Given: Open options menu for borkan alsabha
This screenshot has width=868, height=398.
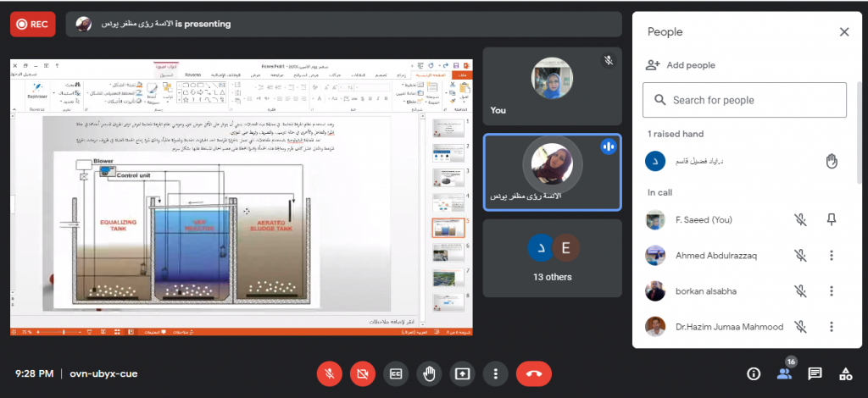Looking at the screenshot, I should coord(832,291).
